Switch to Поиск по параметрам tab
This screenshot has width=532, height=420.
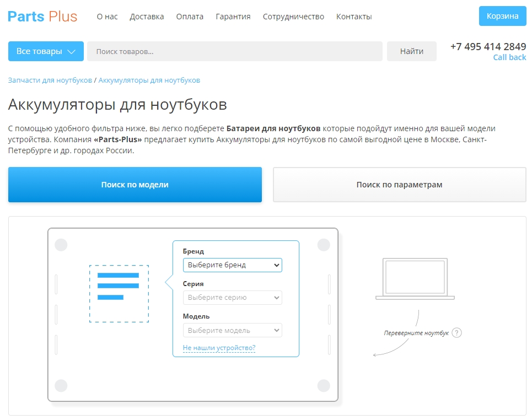pyautogui.click(x=399, y=185)
